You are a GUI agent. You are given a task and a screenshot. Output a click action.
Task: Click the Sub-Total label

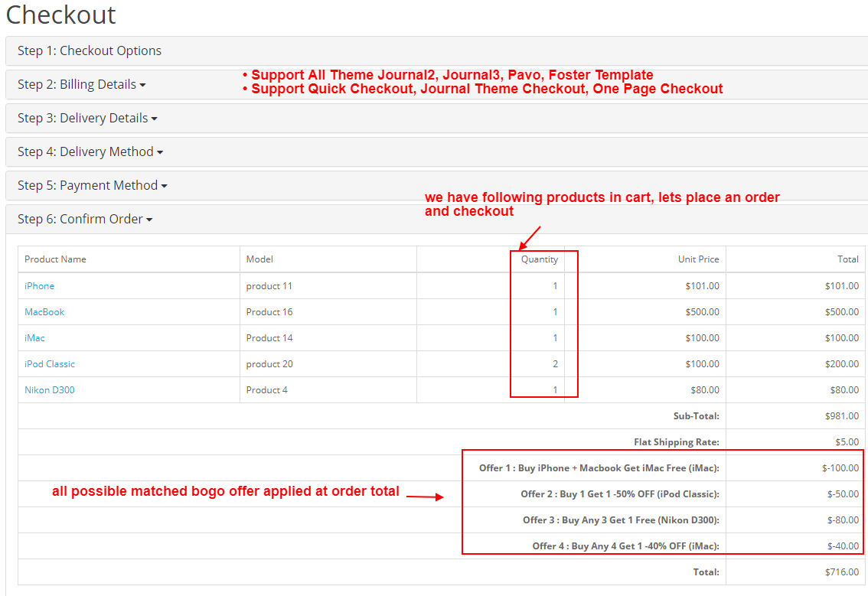697,416
